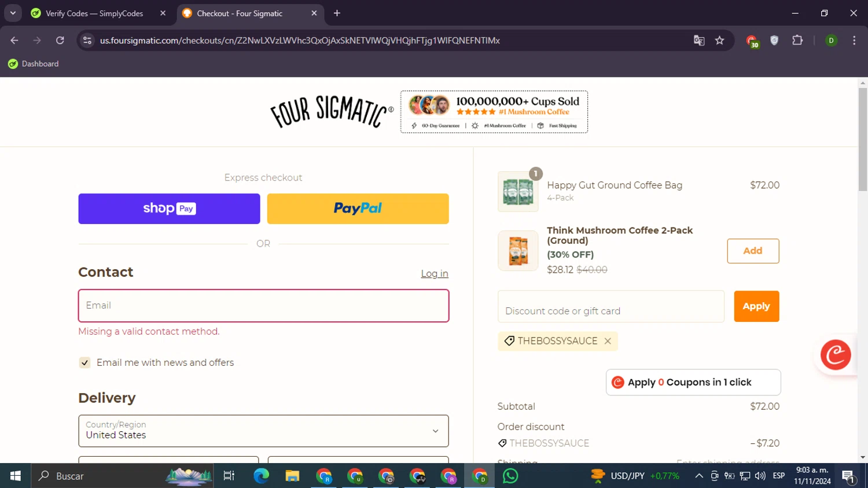Pay with PayPal express checkout
Screen dimensions: 868x488
(x=358, y=208)
